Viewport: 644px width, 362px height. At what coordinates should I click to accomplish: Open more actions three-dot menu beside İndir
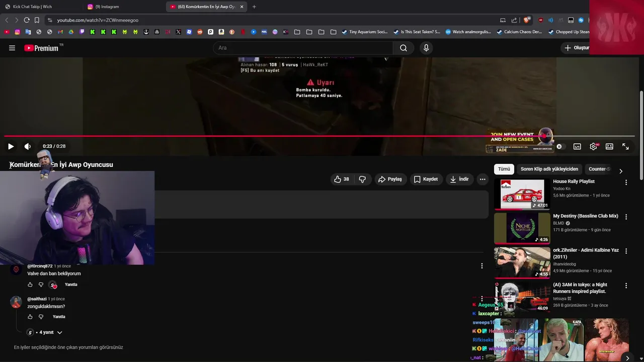(x=482, y=179)
